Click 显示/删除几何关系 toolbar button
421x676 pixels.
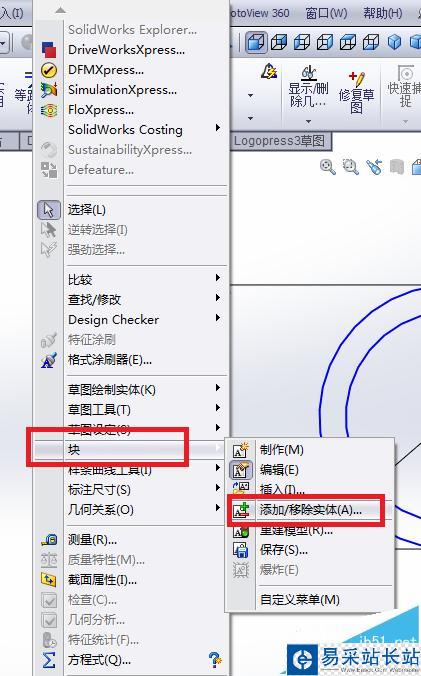point(308,88)
